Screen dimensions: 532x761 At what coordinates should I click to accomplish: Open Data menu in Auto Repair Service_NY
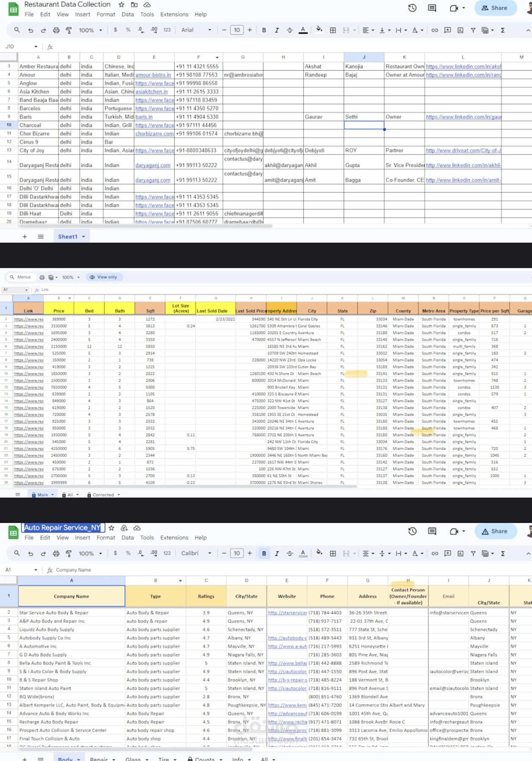pos(127,538)
